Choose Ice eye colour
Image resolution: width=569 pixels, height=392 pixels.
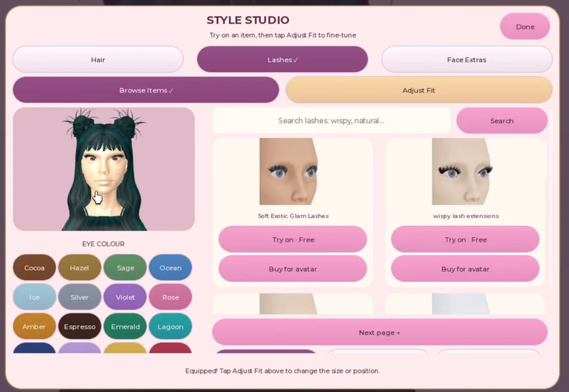coord(34,297)
